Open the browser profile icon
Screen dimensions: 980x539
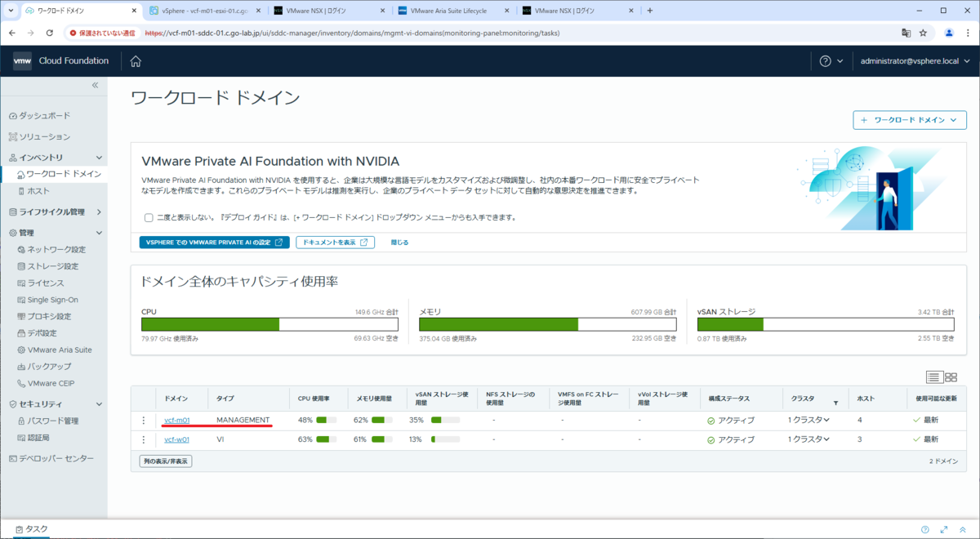(948, 33)
